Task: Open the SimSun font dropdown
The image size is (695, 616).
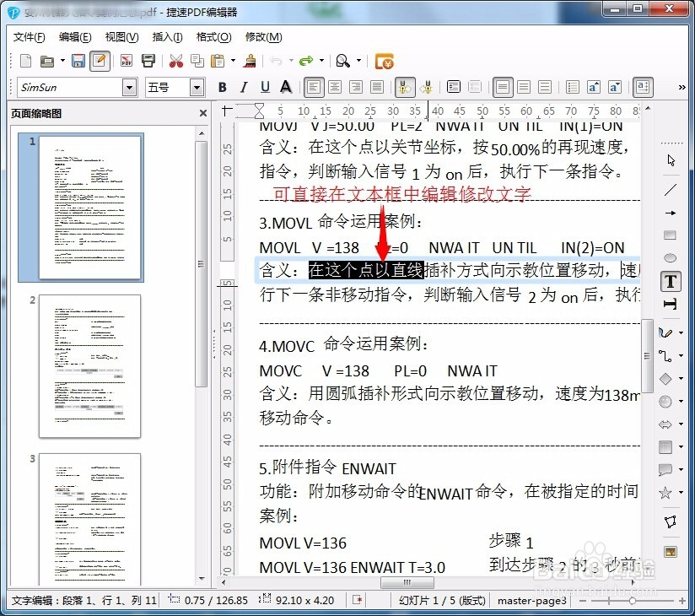Action: [x=129, y=87]
